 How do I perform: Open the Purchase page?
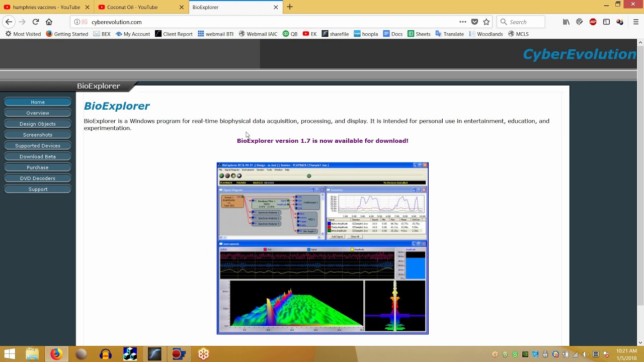coord(38,167)
